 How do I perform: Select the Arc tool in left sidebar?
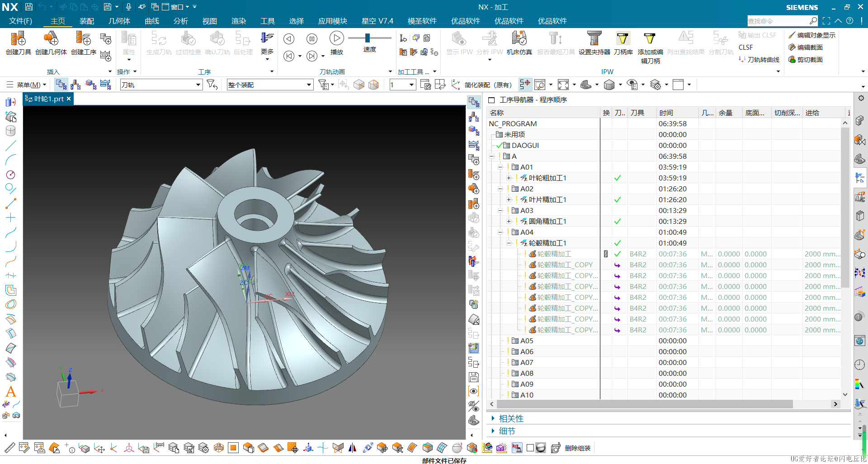[11, 160]
